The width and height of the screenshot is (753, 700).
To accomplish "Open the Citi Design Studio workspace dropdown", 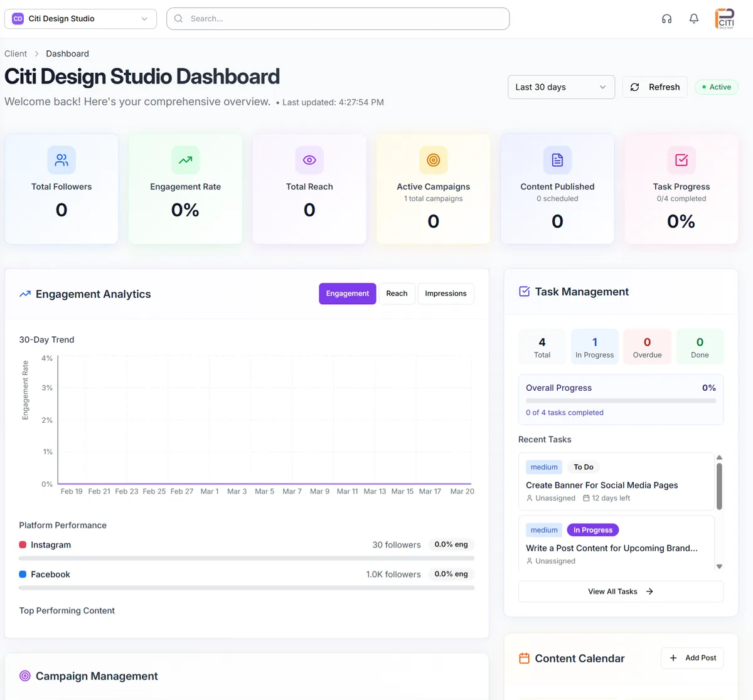I will click(80, 19).
